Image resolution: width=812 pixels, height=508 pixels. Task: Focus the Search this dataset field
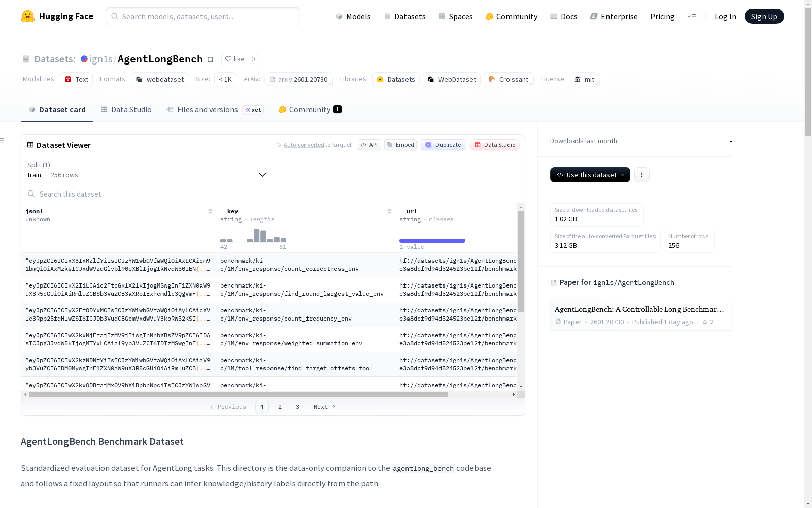(273, 194)
